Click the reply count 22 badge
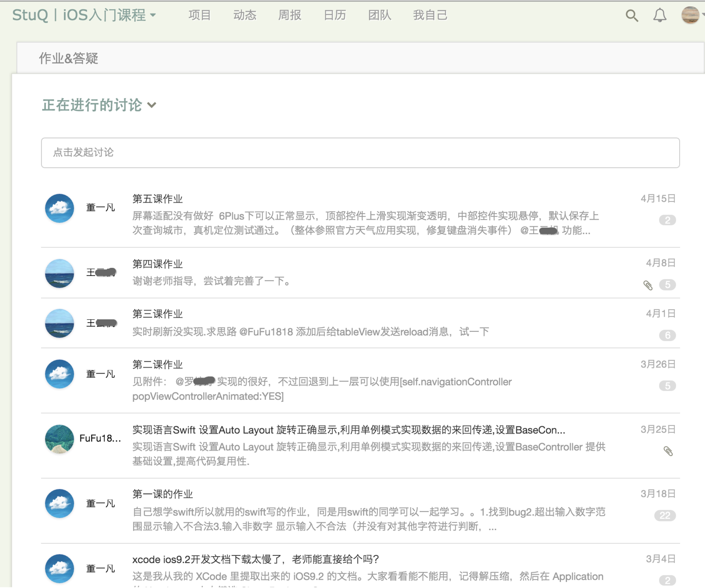The width and height of the screenshot is (705, 588). [x=665, y=515]
